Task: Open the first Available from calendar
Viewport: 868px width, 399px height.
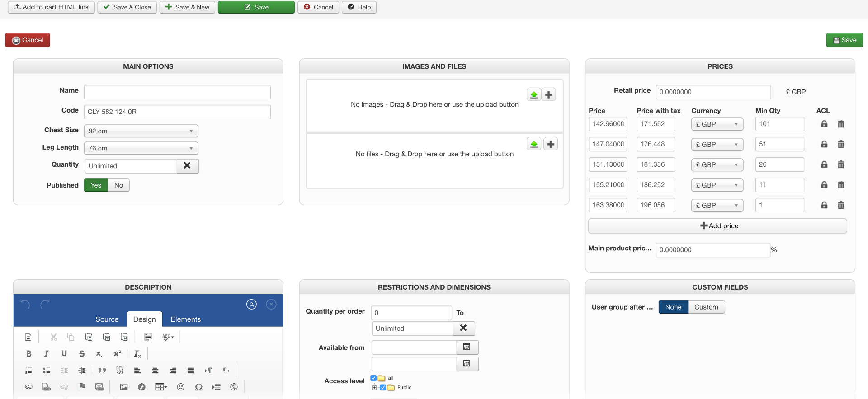Action: 467,347
